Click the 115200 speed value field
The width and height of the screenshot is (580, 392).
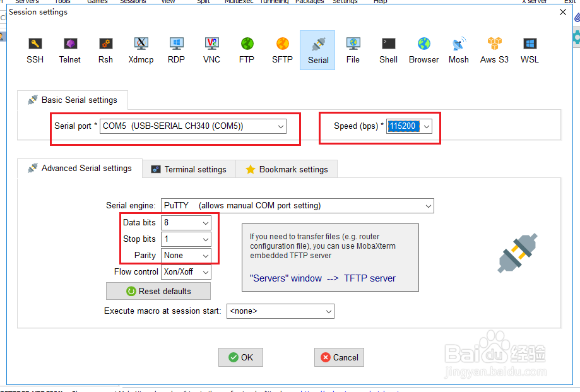404,126
